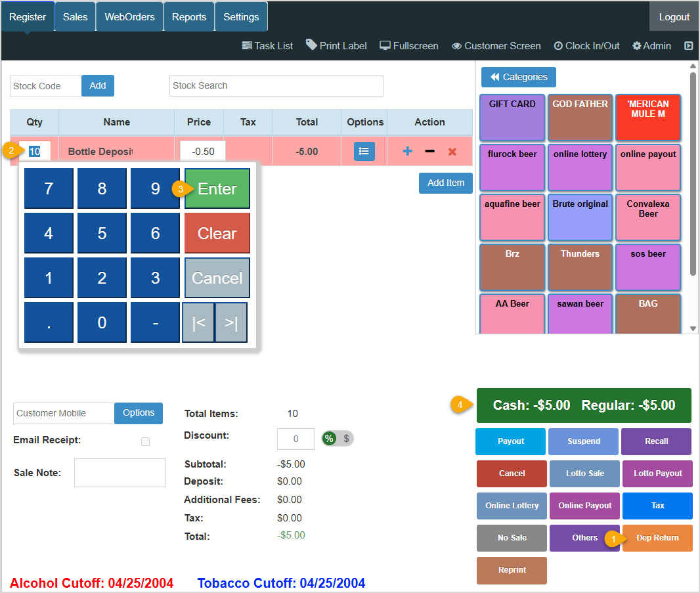
Task: Collapse the Categories panel
Action: click(518, 77)
